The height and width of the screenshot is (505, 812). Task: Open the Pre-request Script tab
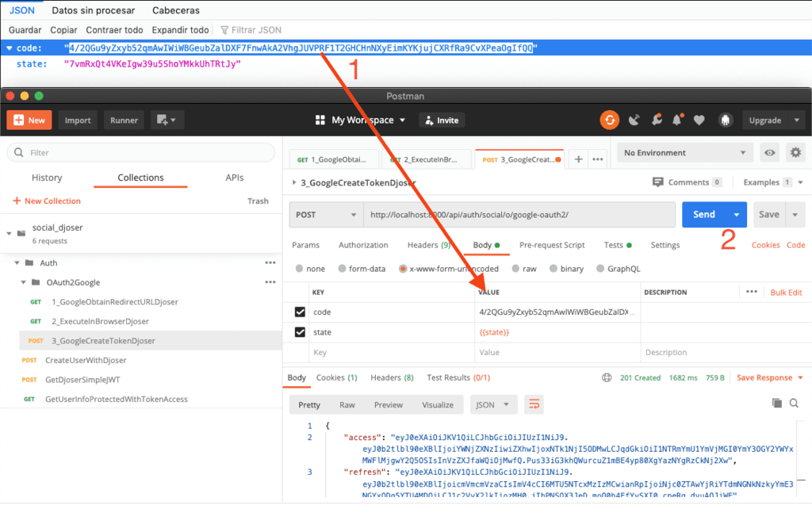point(552,245)
